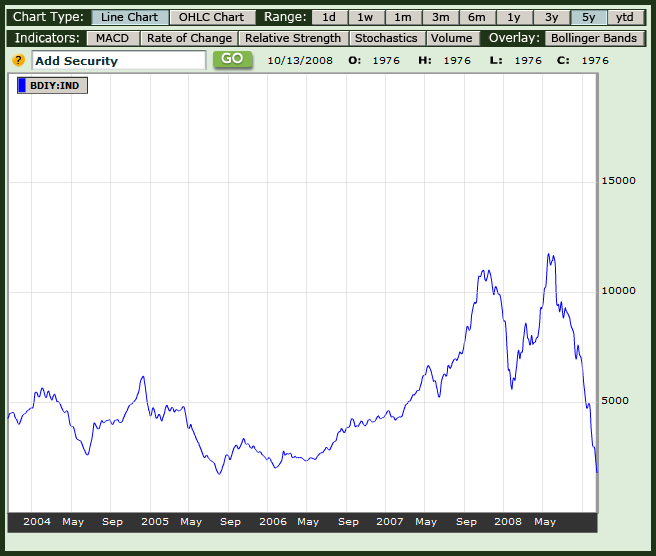Turn on Relative Strength indicator

click(x=293, y=38)
